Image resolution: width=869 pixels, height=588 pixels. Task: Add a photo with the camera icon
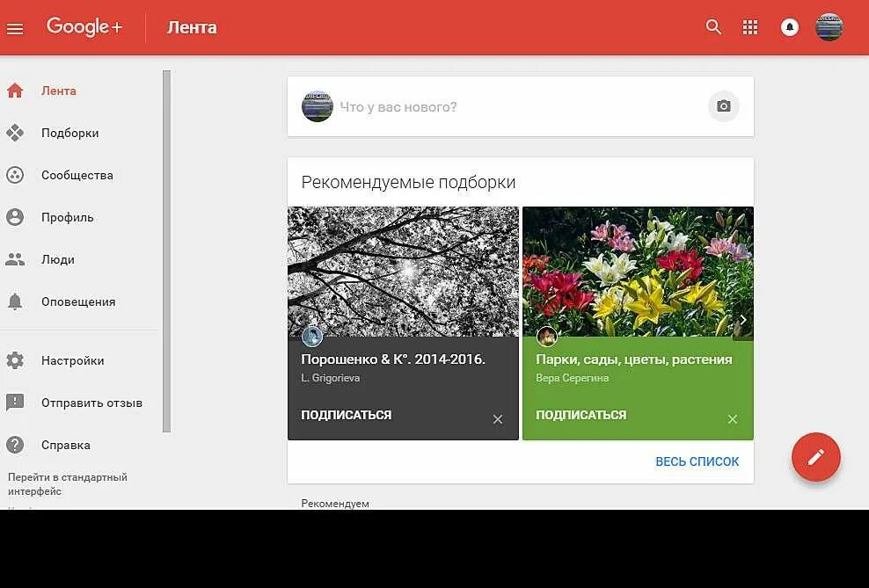pos(723,106)
